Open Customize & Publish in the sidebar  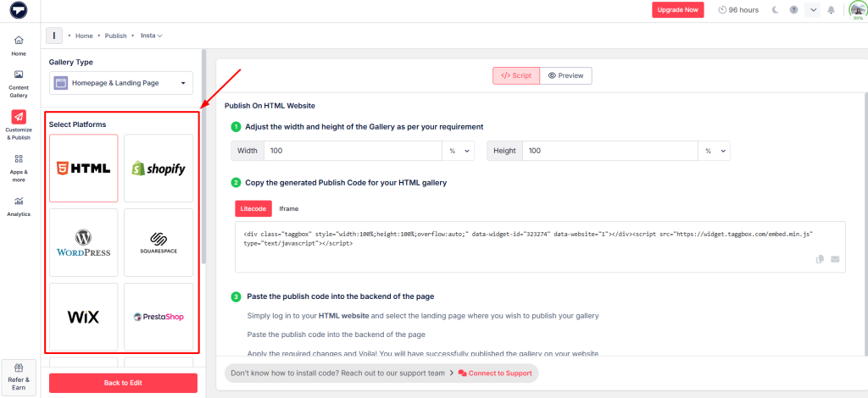[x=19, y=125]
